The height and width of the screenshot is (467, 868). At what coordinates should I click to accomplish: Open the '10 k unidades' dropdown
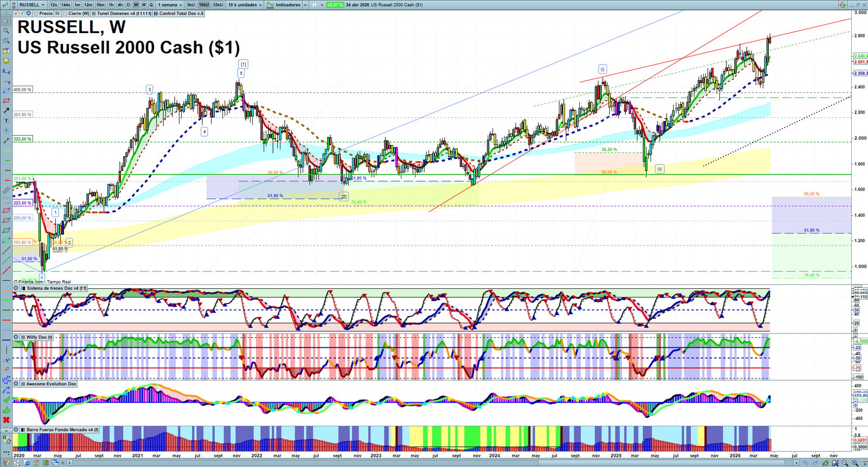(245, 5)
